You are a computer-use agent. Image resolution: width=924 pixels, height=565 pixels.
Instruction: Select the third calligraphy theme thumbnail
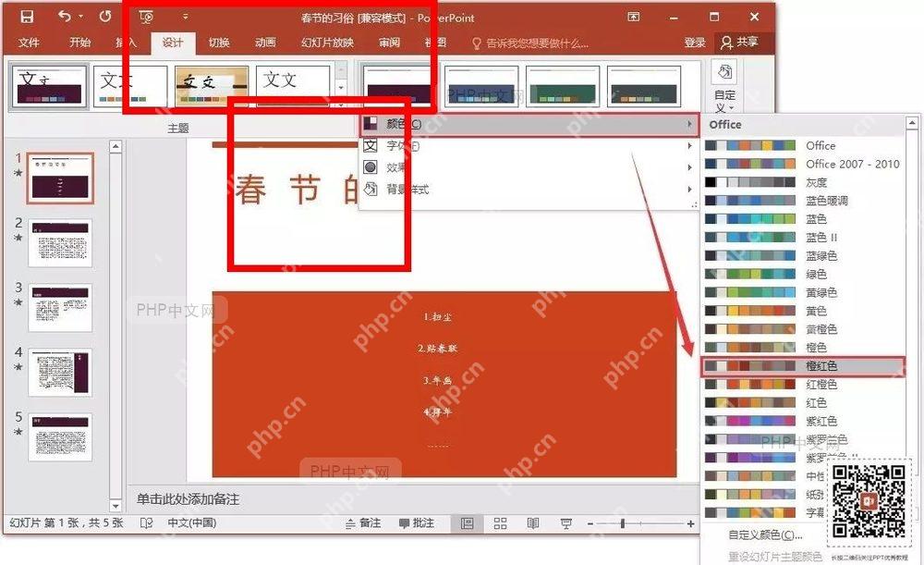pyautogui.click(x=212, y=86)
